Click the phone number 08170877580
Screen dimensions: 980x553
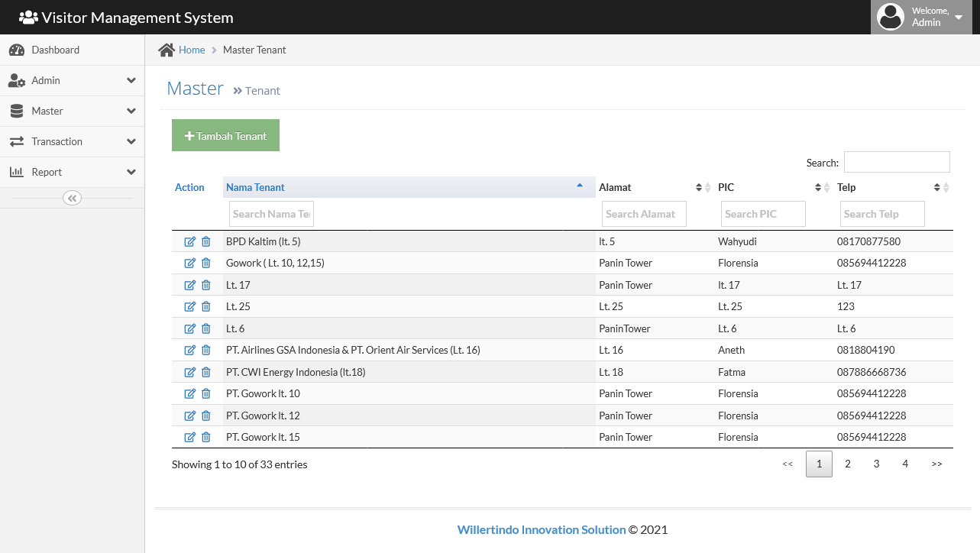(868, 241)
